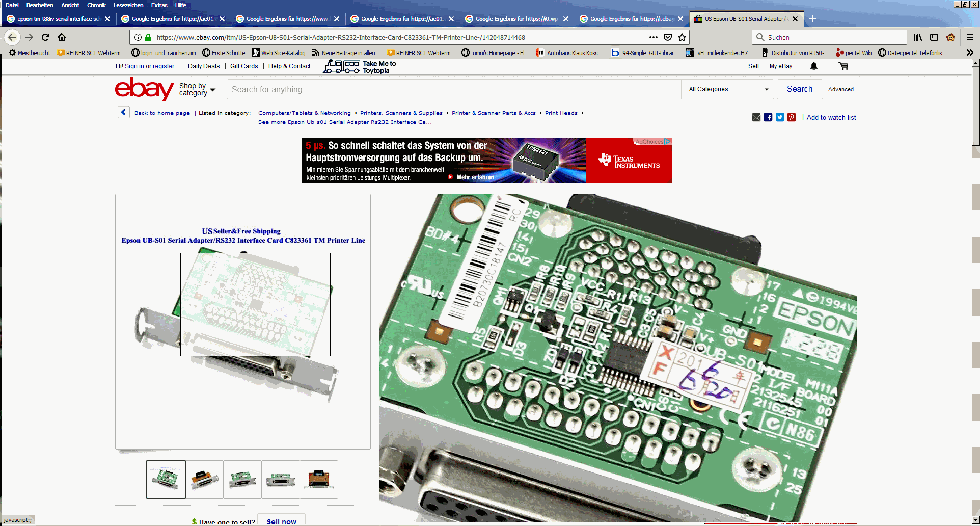Select the fourth product thumbnail
The width and height of the screenshot is (980, 526).
click(281, 480)
